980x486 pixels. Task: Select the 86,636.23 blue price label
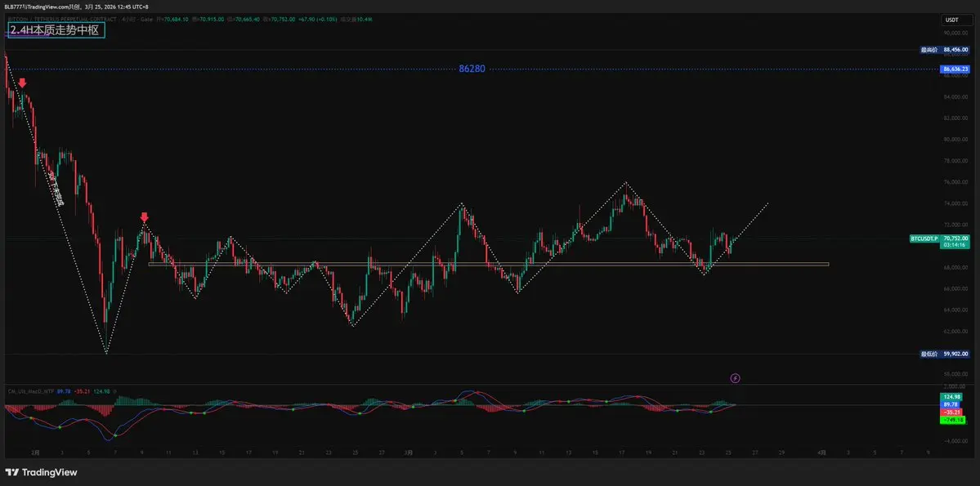(956, 69)
